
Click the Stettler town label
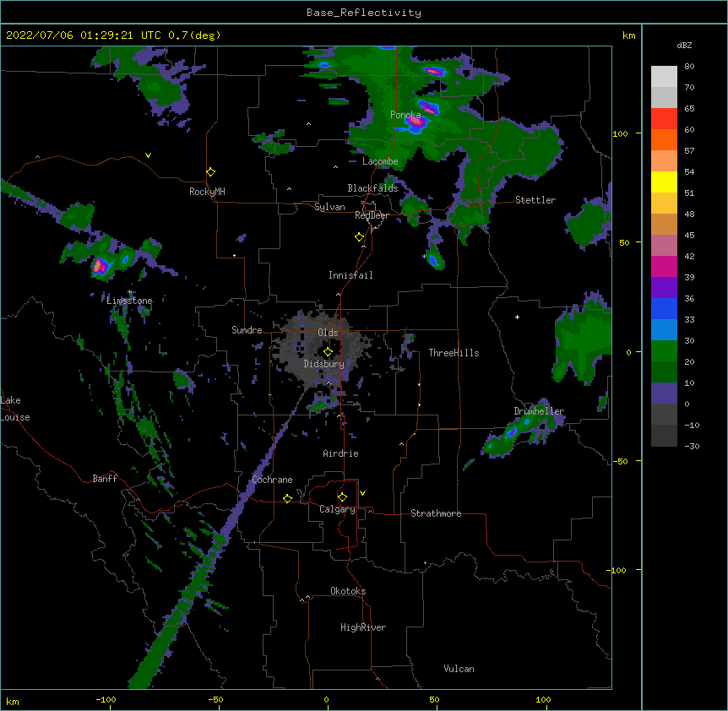point(535,200)
